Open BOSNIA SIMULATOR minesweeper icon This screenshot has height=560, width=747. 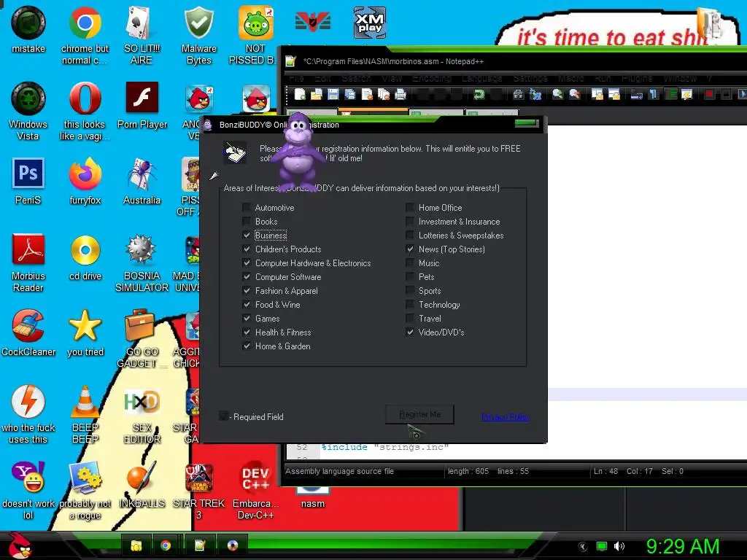[142, 262]
